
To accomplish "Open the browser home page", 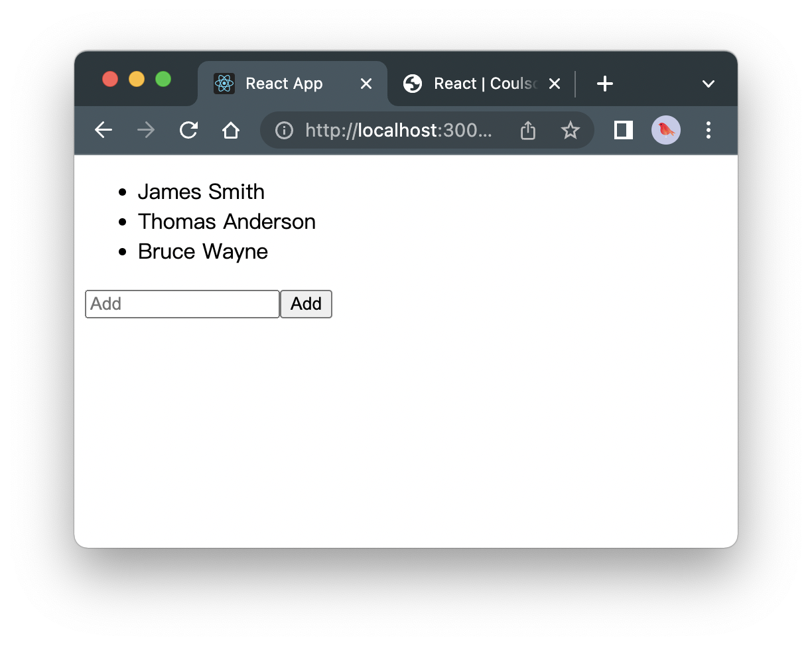I will [x=231, y=130].
